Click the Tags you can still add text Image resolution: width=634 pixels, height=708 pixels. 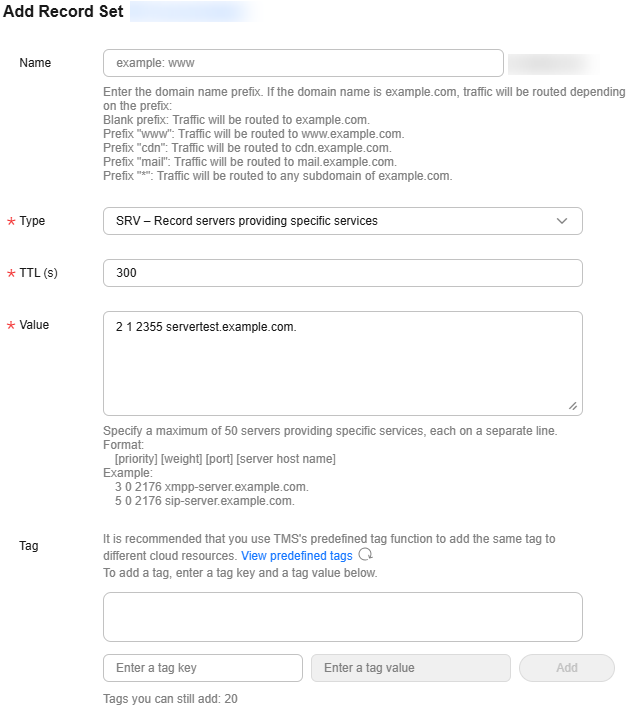click(x=170, y=698)
